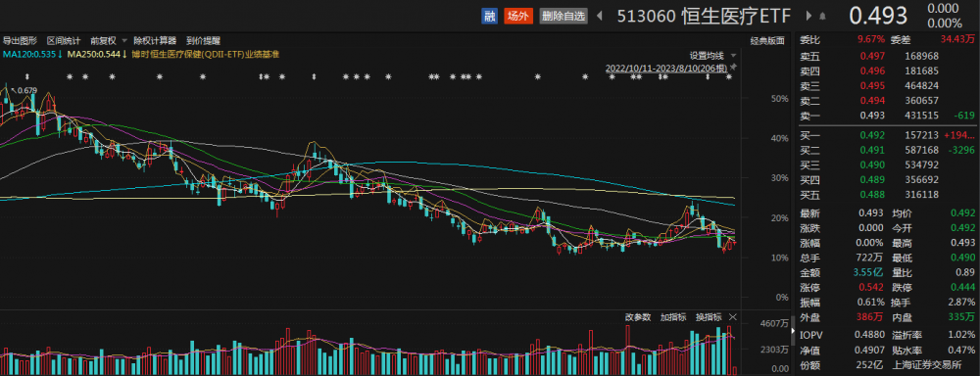Open 区间统计 range statistics
The width and height of the screenshot is (980, 376).
(63, 40)
